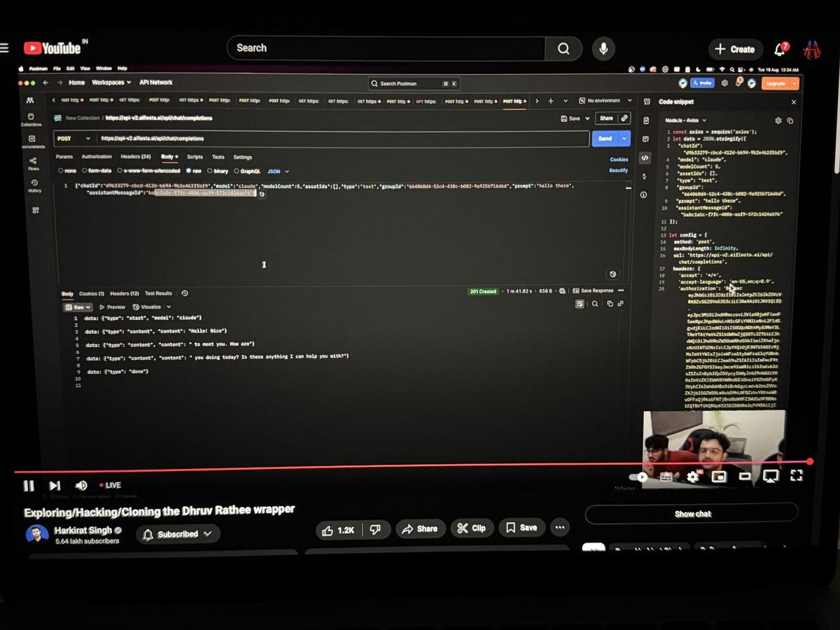Open the Authorization request tab
Image resolution: width=840 pixels, height=630 pixels.
(x=97, y=157)
